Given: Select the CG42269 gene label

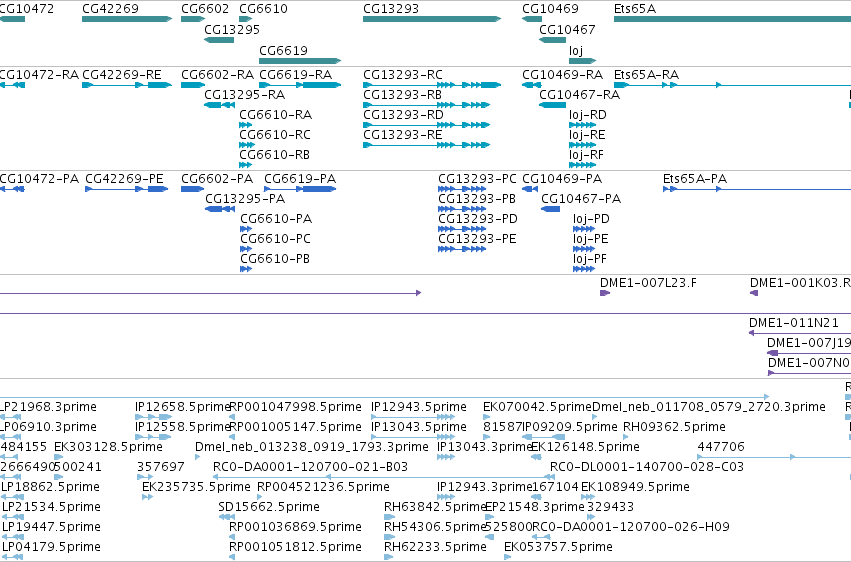Looking at the screenshot, I should click(x=110, y=9).
